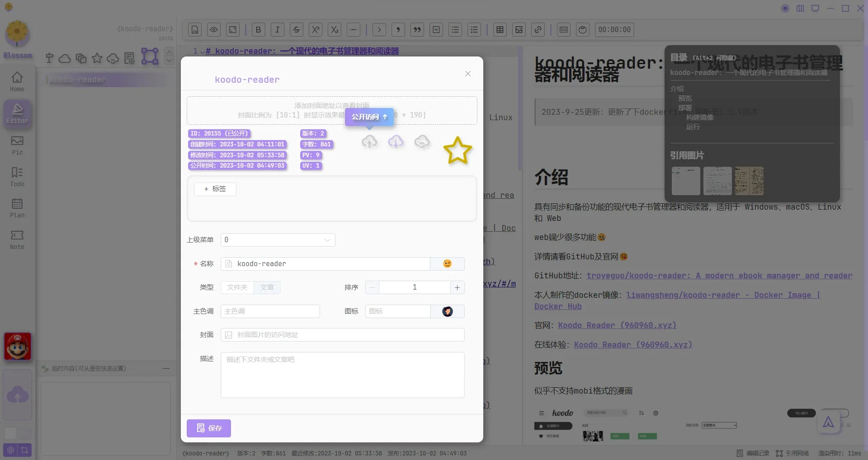The width and height of the screenshot is (868, 460).
Task: Insert horizontal divider line icon
Action: (354, 30)
